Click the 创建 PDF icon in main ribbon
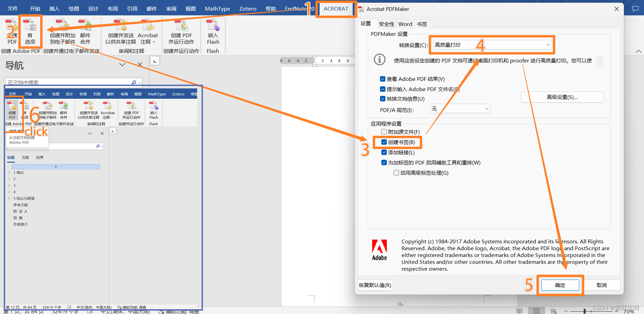 [x=12, y=31]
